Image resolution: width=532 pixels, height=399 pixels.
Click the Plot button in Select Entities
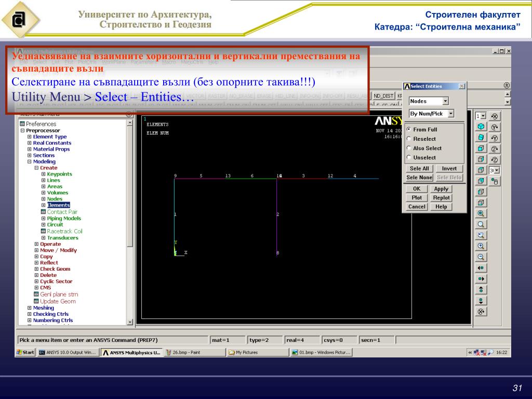tap(417, 197)
